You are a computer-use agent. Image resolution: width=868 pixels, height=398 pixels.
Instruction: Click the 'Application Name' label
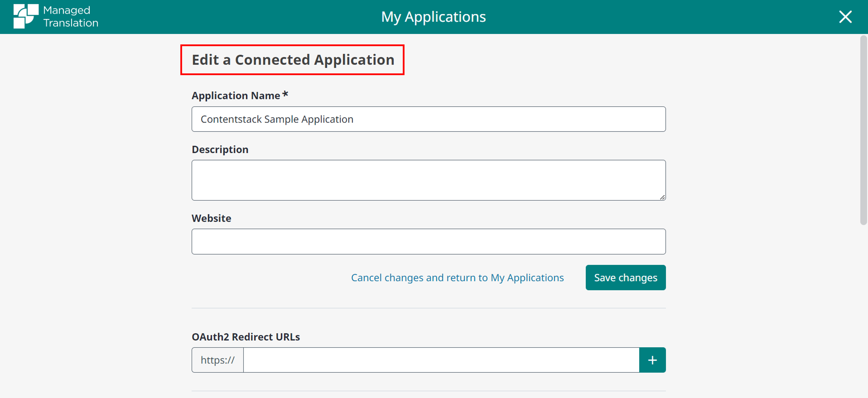236,95
